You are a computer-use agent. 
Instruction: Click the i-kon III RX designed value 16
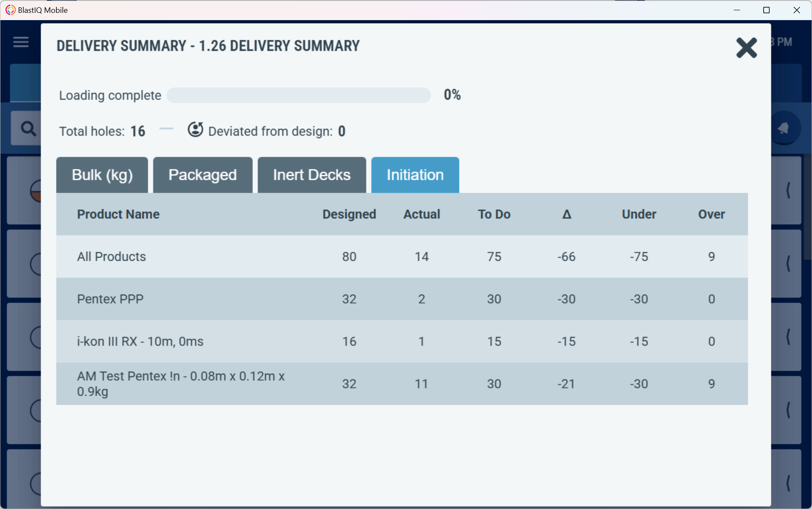349,341
